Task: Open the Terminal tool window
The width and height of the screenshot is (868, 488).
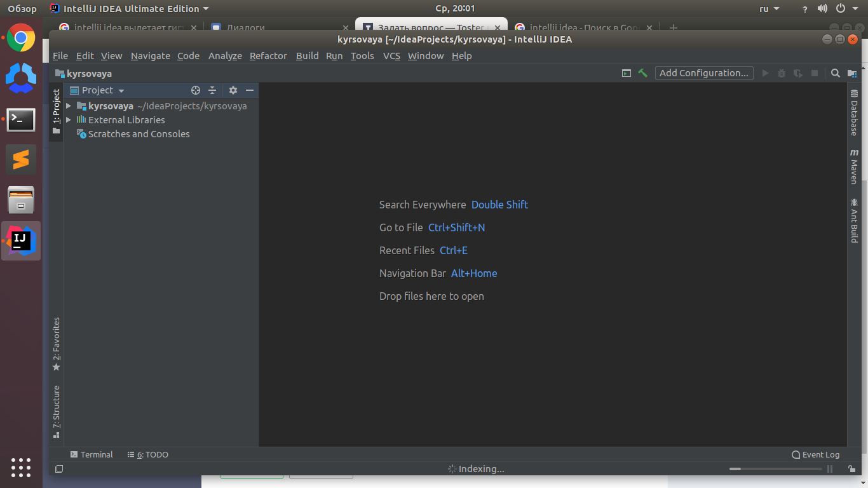Action: [92, 454]
